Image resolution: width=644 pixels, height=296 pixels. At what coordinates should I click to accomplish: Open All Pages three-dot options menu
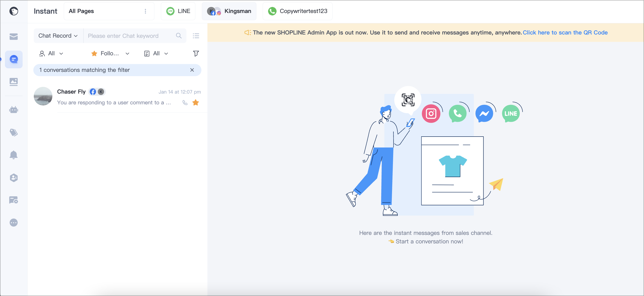[145, 11]
